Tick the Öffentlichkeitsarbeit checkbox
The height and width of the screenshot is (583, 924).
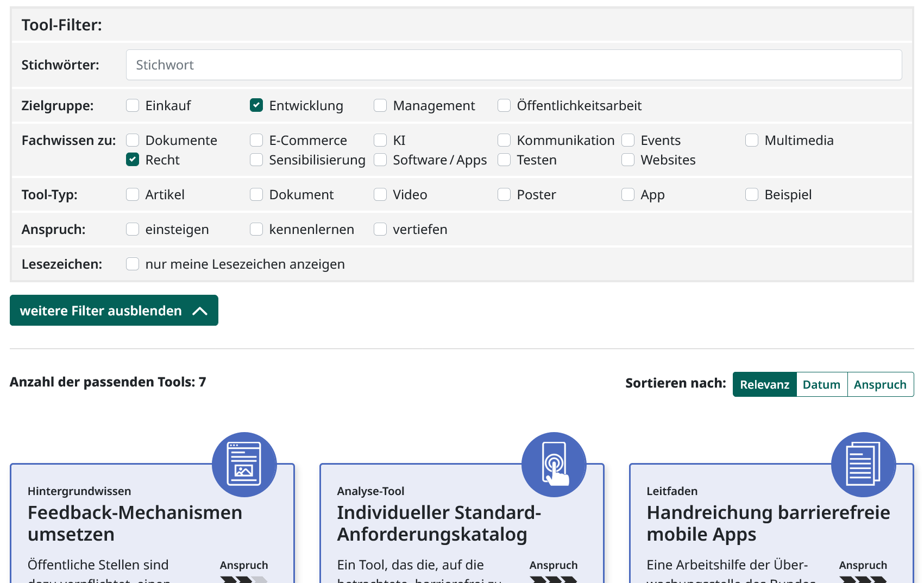504,105
